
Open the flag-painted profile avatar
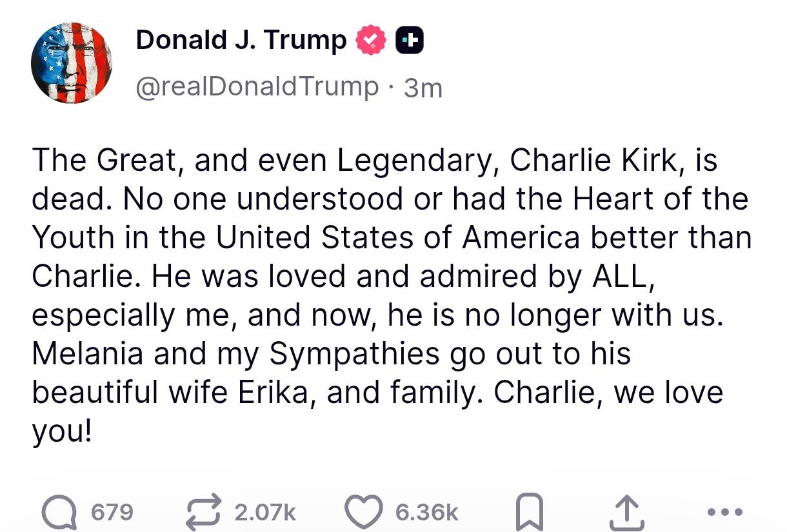coord(72,63)
